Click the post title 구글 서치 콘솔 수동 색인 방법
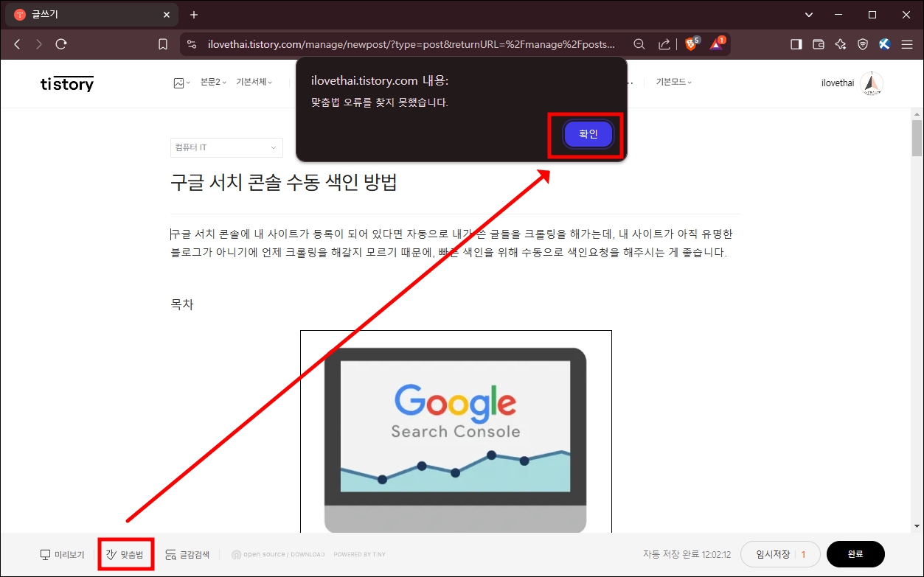924x577 pixels. click(284, 183)
